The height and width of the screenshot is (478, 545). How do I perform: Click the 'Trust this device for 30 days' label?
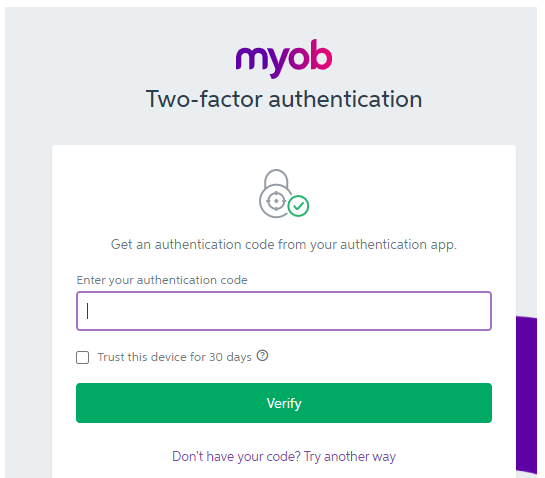coord(174,357)
